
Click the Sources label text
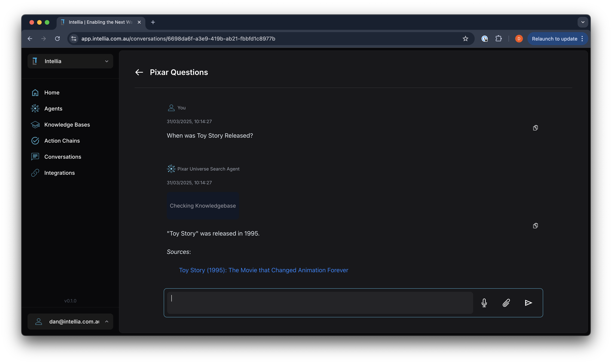coord(179,252)
